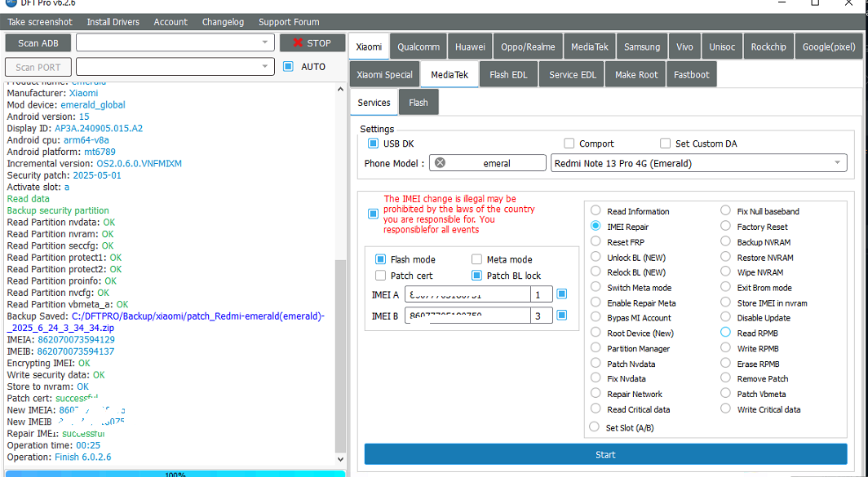This screenshot has width=868, height=477.
Task: Click log scrollbar down arrow
Action: tap(340, 459)
